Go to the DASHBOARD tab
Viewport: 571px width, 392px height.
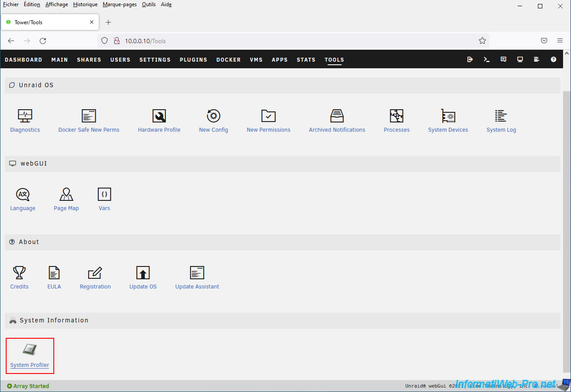[x=23, y=60]
